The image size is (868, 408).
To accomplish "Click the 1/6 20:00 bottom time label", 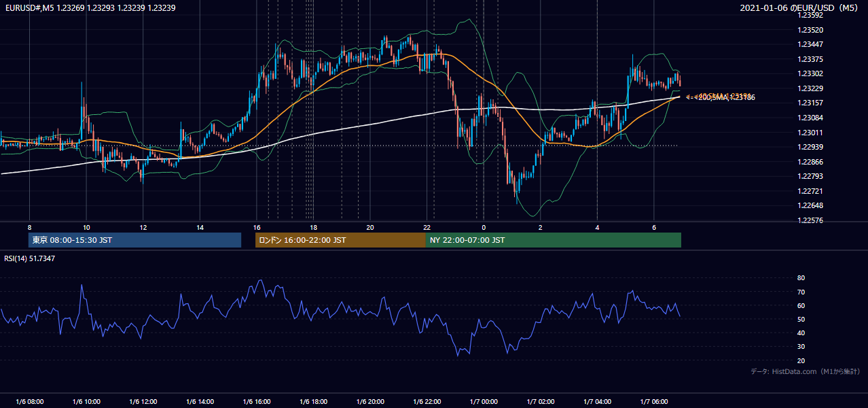I will point(369,401).
